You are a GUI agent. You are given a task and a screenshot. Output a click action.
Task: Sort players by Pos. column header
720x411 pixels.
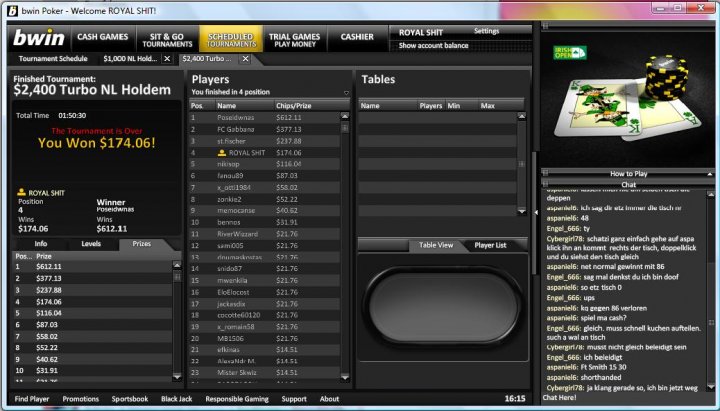pos(202,106)
